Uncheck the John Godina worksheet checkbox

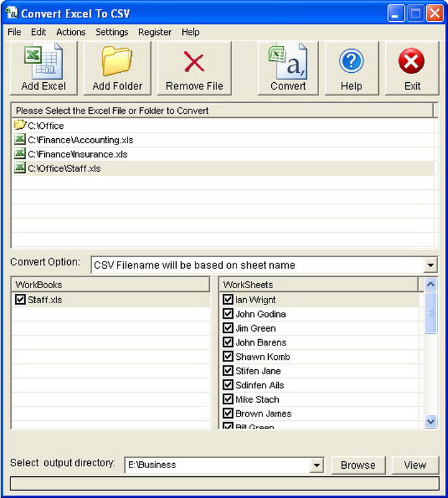228,314
